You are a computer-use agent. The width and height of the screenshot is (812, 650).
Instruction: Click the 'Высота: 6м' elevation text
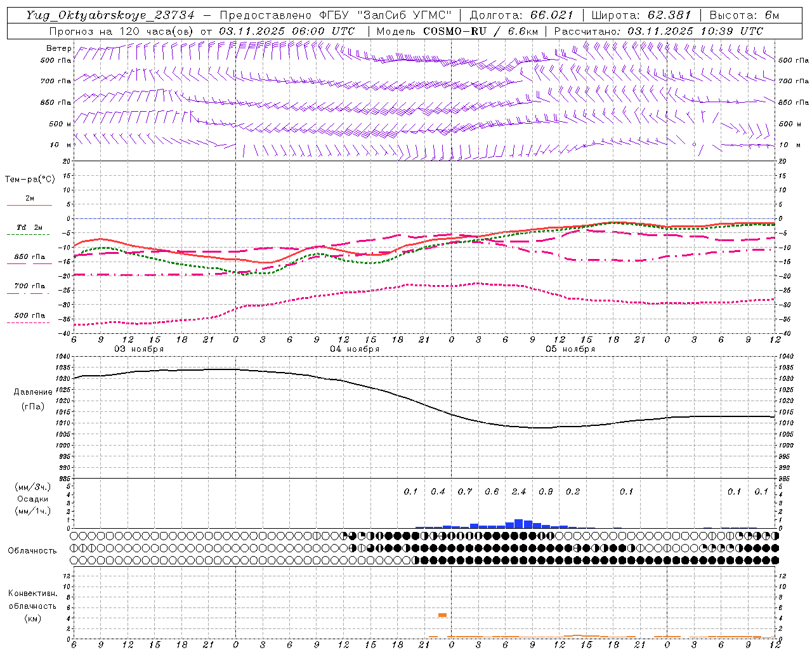point(744,15)
